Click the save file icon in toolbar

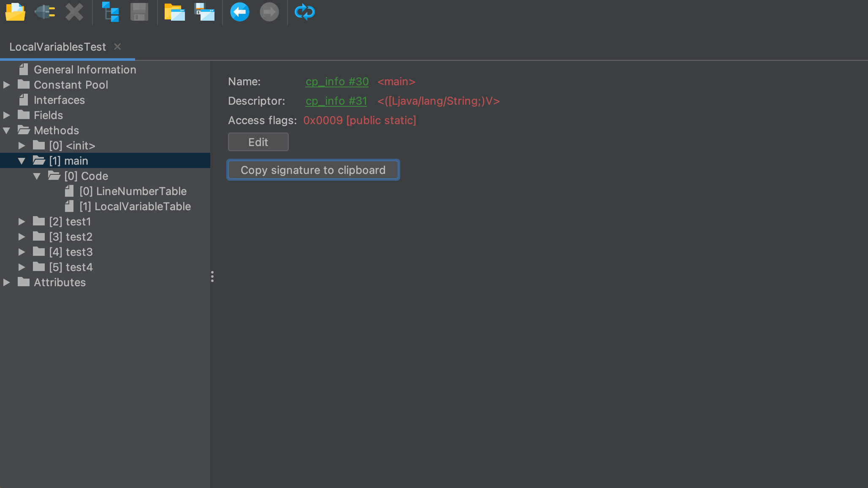point(138,12)
